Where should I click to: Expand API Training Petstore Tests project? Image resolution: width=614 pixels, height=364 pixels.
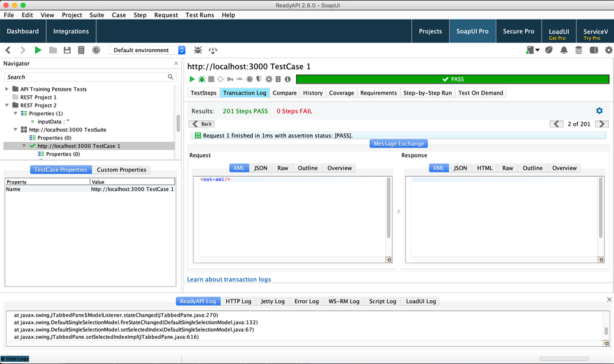[7, 89]
